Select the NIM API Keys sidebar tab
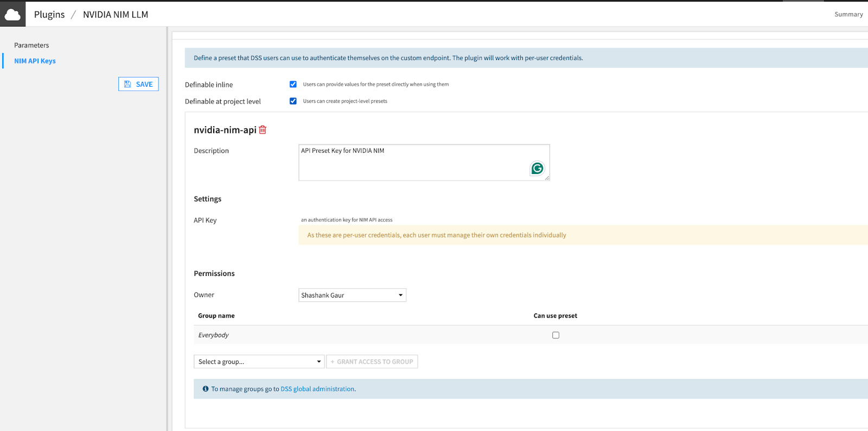Image resolution: width=868 pixels, height=431 pixels. click(35, 61)
